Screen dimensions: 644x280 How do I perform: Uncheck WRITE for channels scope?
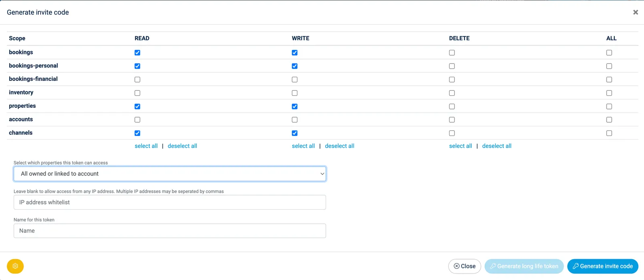pos(295,133)
